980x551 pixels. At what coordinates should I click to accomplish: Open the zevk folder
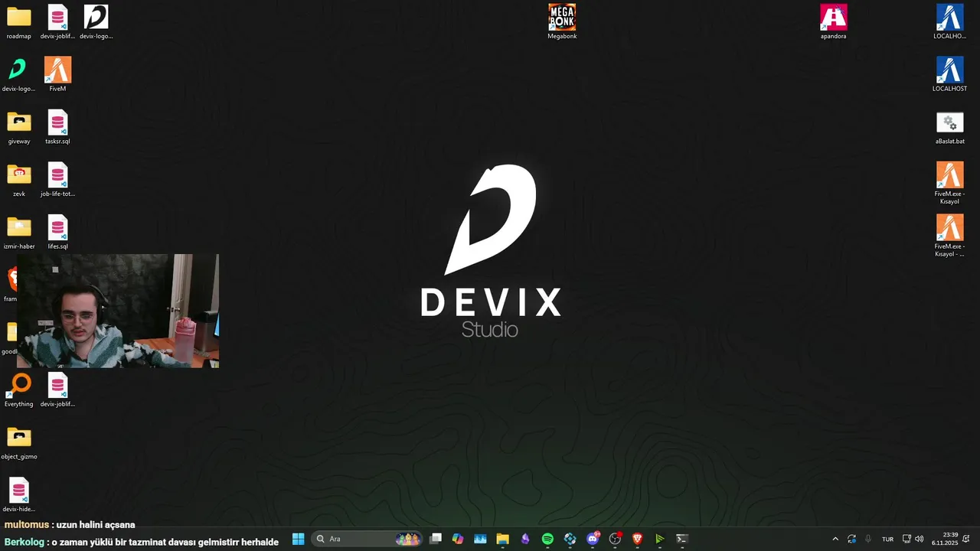point(19,181)
